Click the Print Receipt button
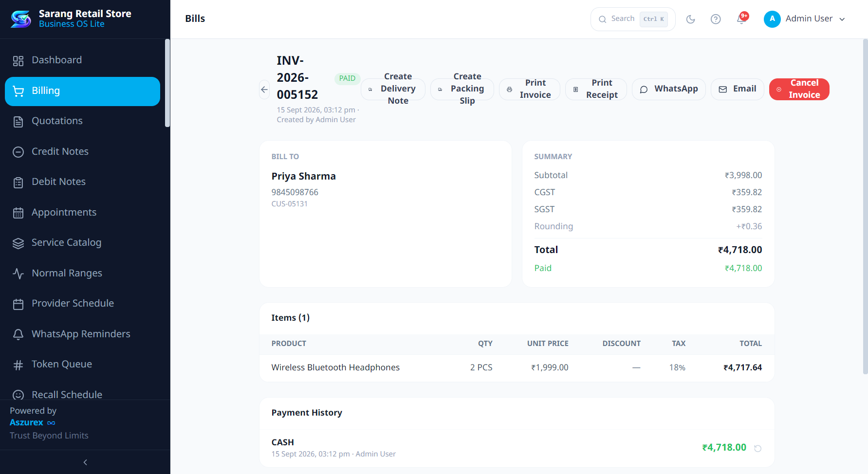Screen dimensions: 868x474 point(596,89)
